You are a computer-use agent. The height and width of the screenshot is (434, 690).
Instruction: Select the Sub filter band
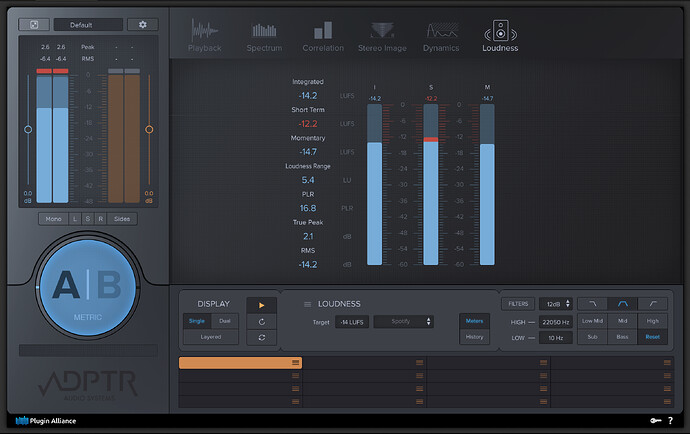pos(592,337)
